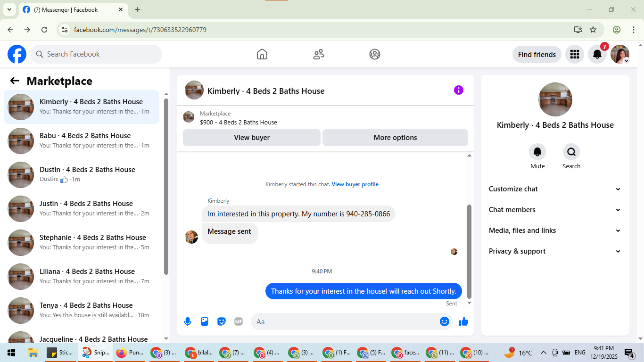
Task: Click Kimberly's large listing thumbnail in right panel
Action: pos(555,99)
